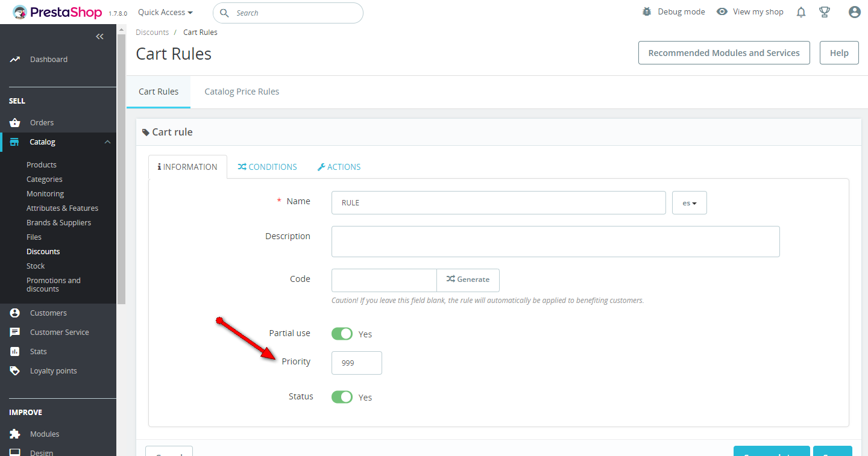Open the trophy merchant expertise icon

click(x=825, y=12)
